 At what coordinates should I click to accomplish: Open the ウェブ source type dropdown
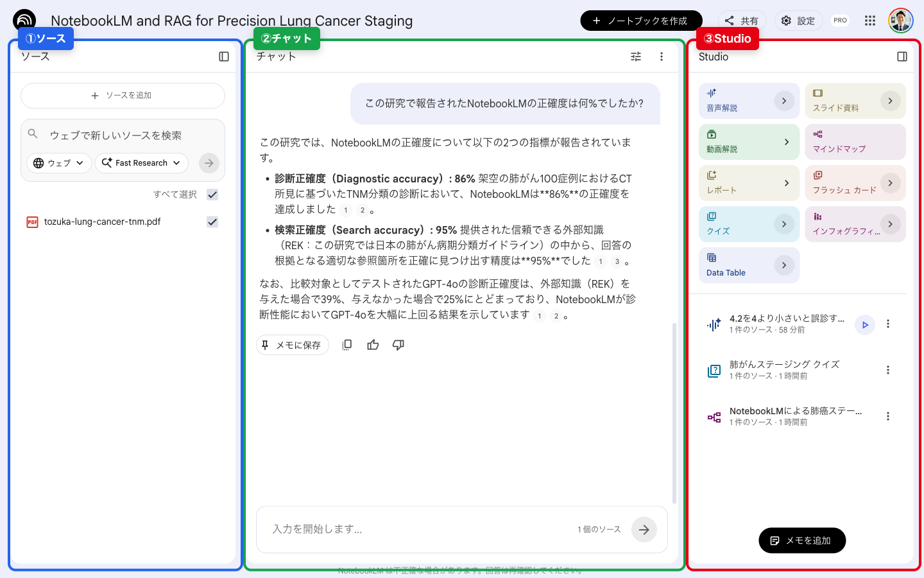(x=59, y=163)
